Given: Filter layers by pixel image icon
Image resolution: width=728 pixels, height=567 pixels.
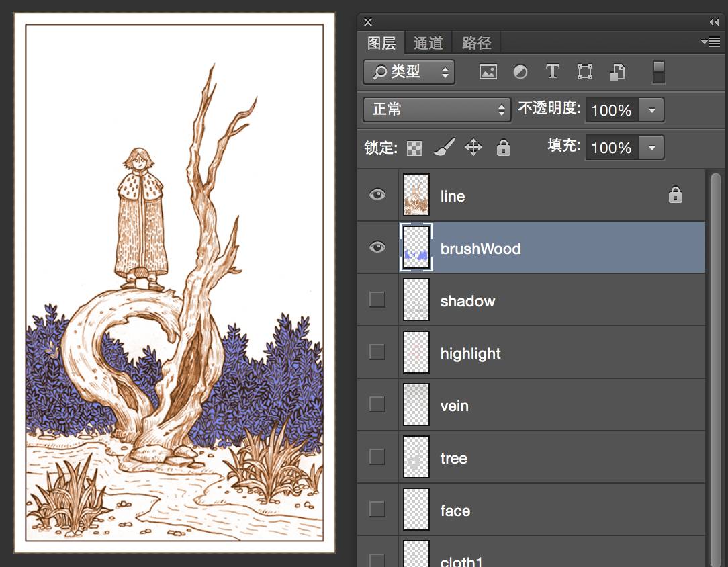Looking at the screenshot, I should coord(488,72).
